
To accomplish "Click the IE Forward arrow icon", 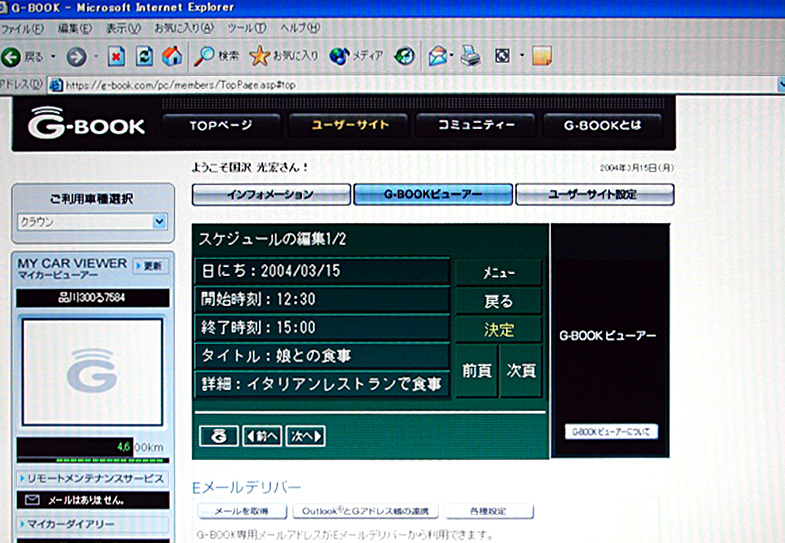I will 76,57.
